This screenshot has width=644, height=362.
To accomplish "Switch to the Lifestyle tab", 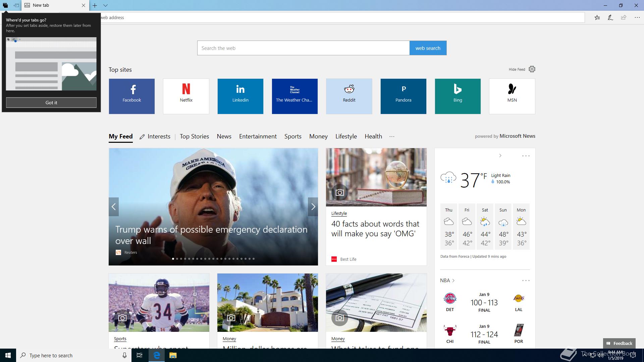I will click(346, 136).
